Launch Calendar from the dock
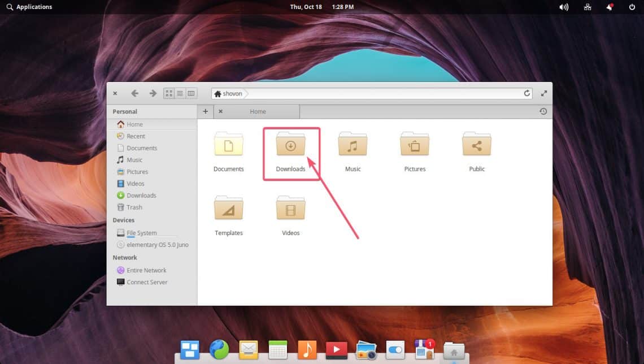 coord(277,350)
